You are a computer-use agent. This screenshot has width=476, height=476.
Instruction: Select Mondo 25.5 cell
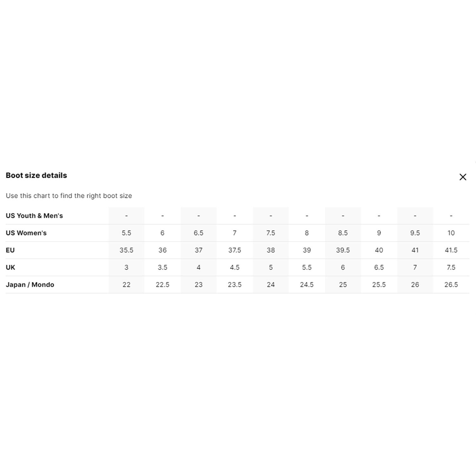(379, 285)
